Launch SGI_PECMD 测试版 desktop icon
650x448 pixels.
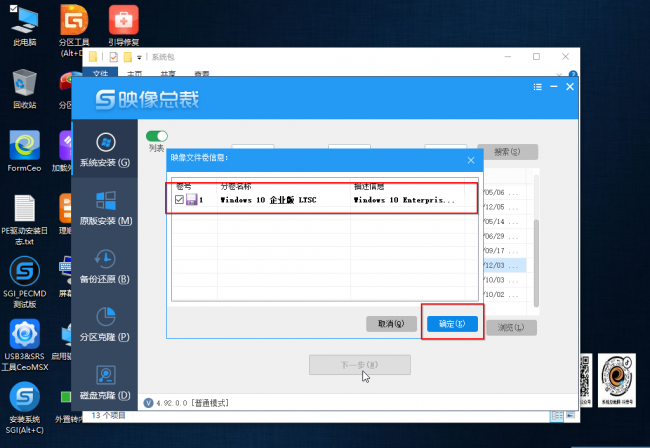pos(24,282)
